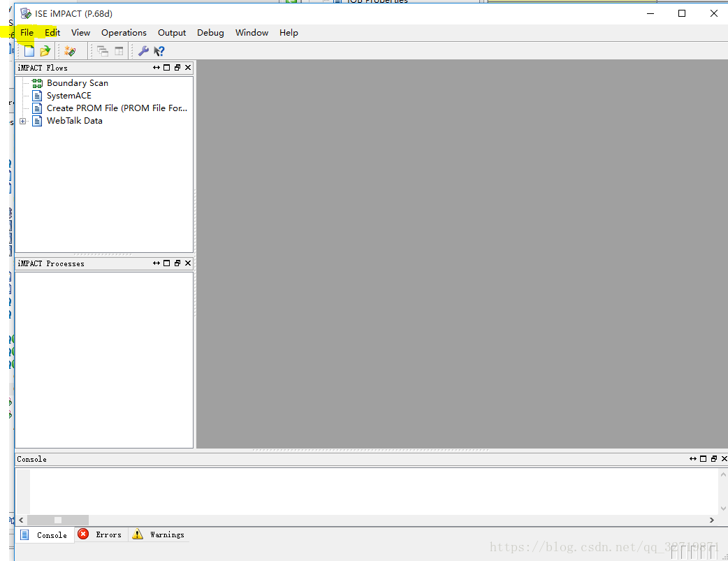
Task: Open the Window menu
Action: click(x=252, y=33)
